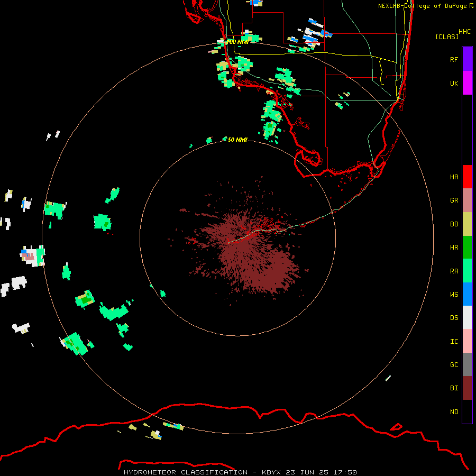This screenshot has height=476, width=476.
Task: Click the HA red legend swatch
Action: (x=467, y=177)
